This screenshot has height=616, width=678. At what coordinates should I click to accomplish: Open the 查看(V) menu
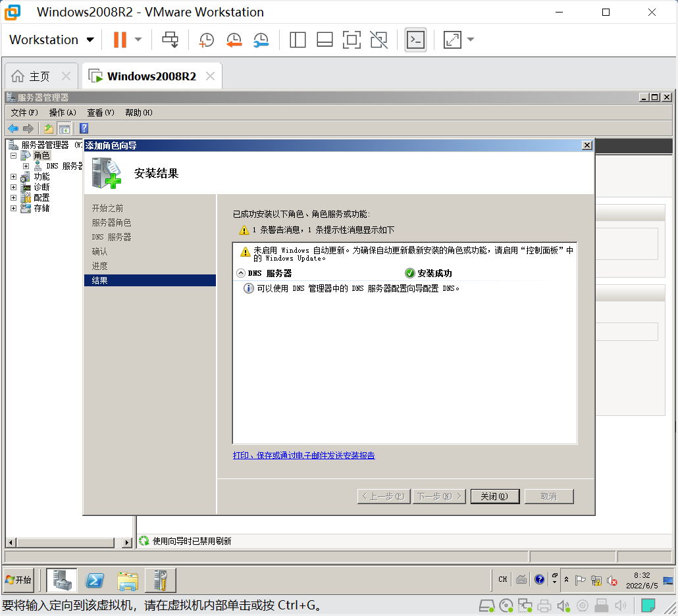[x=101, y=113]
